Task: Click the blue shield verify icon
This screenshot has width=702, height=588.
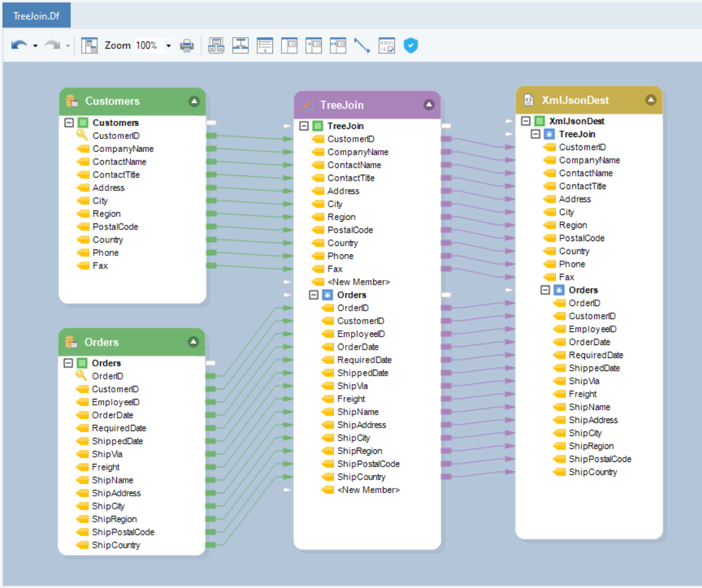Action: [x=410, y=45]
